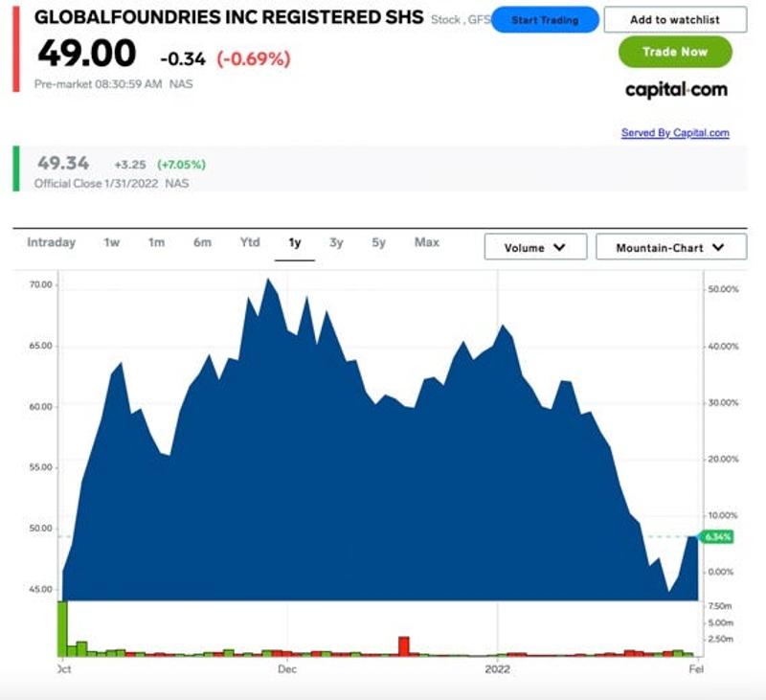Click the 49.34 official close price
766x700 pixels.
click(x=63, y=163)
